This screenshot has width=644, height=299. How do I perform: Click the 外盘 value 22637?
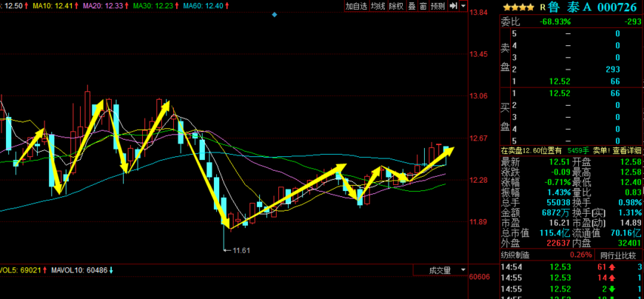tap(559, 243)
